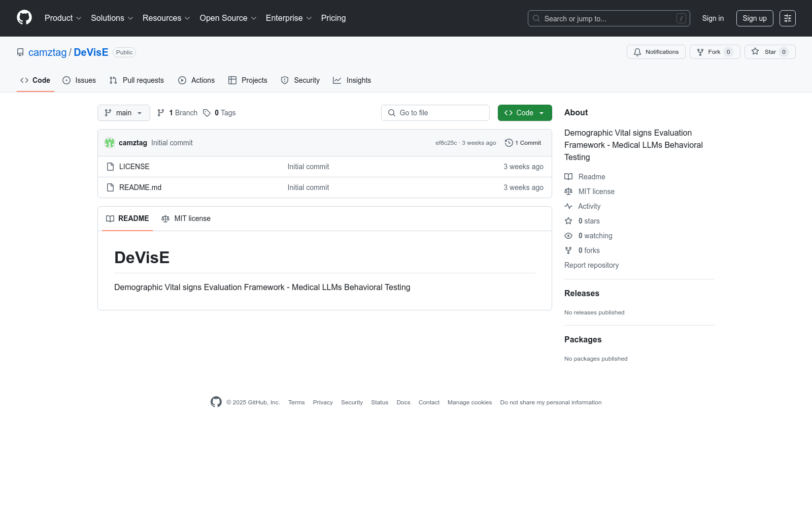Click the LICENSE file icon
Viewport: 812px width, 508px height.
tap(110, 167)
